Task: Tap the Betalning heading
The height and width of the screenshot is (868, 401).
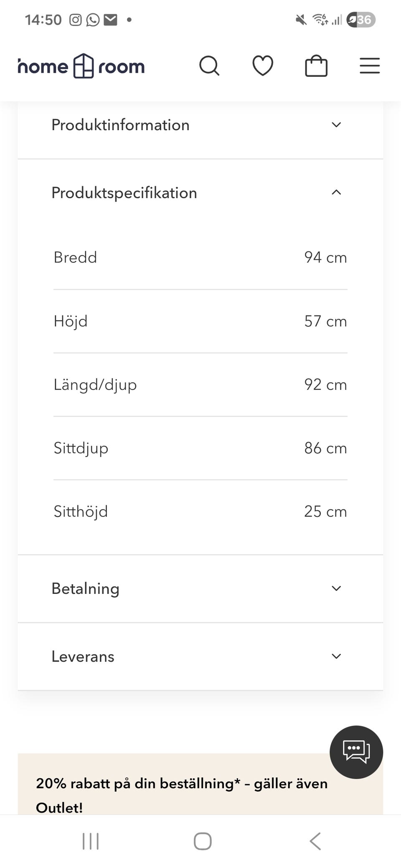Action: (x=85, y=588)
